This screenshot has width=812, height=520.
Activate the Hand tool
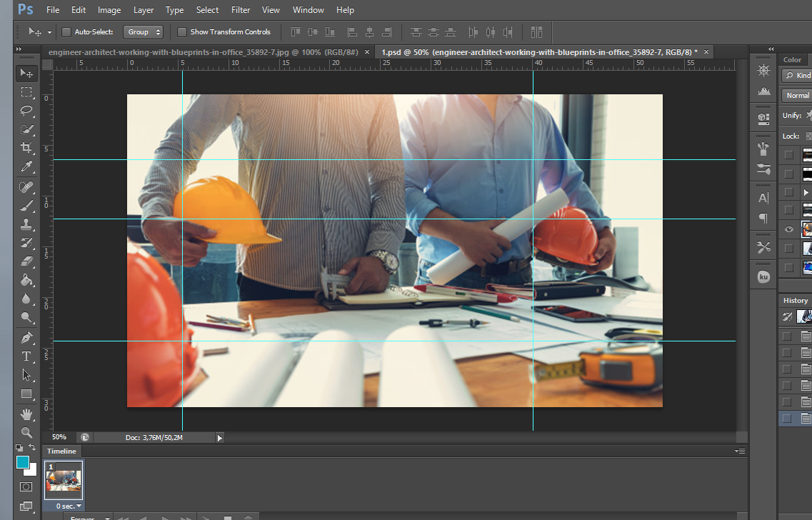26,414
